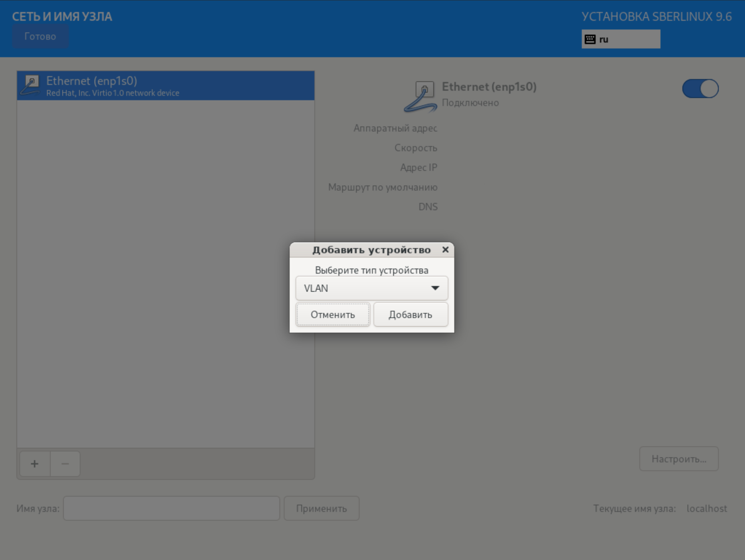Click the Маршрут по умолчанию label

(383, 187)
